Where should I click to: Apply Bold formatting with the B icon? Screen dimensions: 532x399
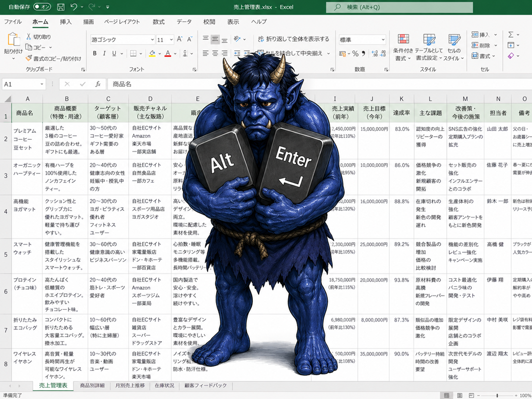(95, 53)
